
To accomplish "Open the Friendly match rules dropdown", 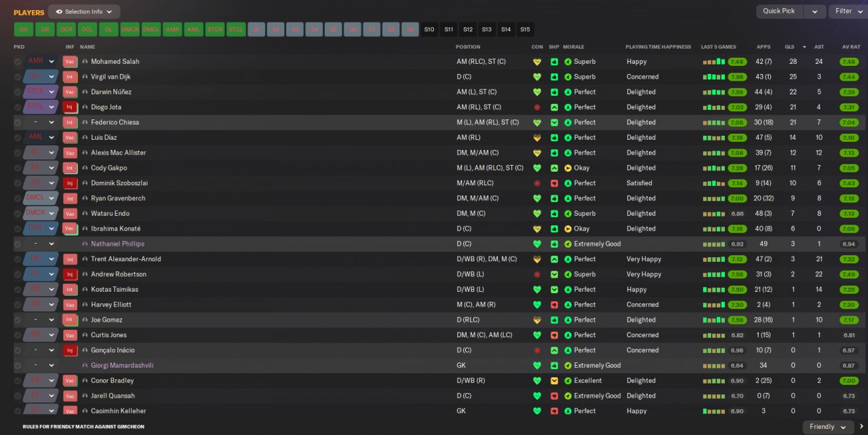I will (x=828, y=427).
